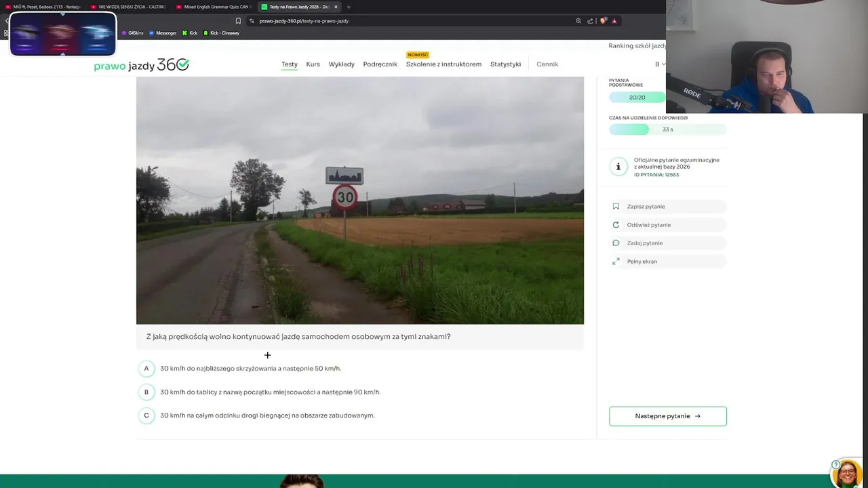Viewport: 868px width, 488px height.
Task: Click the bookmark icon in the address bar
Action: (238, 21)
